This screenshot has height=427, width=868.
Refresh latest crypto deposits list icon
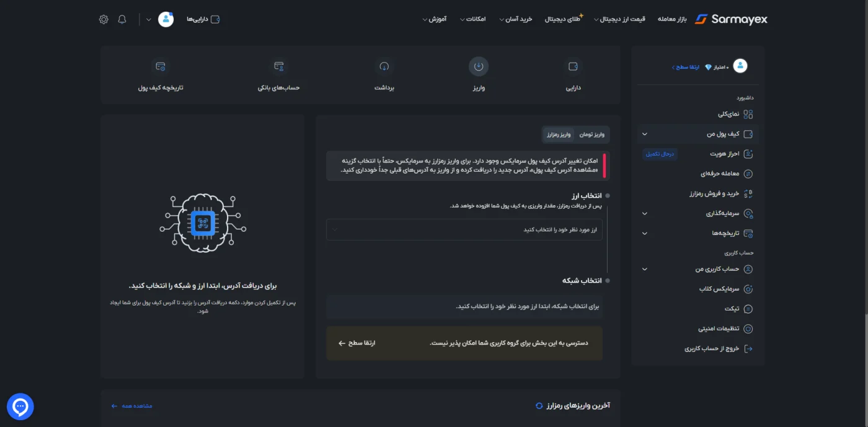pos(539,406)
